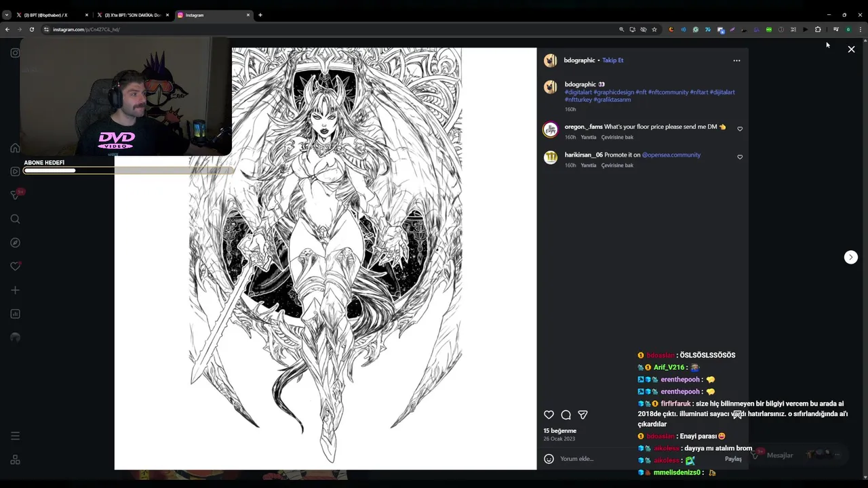Open Notifications heart in sidebar
This screenshot has height=488, width=868.
[x=15, y=266]
